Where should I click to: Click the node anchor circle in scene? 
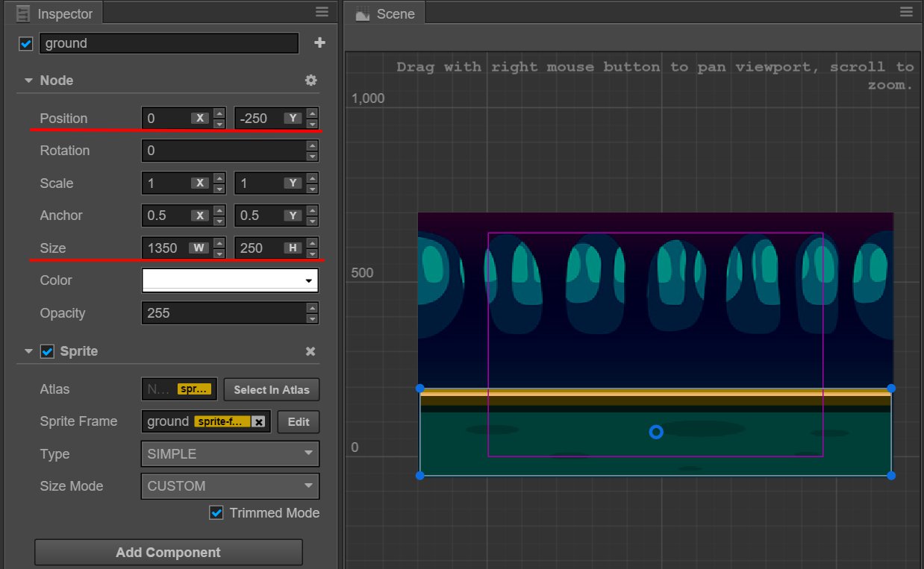[x=655, y=432]
